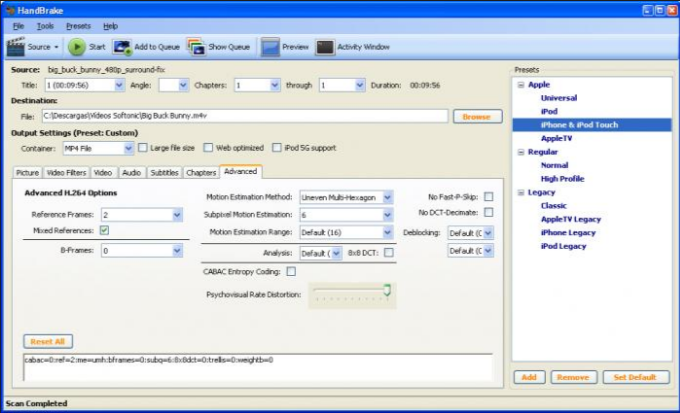Switch to the Picture tab
This screenshot has width=680, height=413.
(27, 173)
